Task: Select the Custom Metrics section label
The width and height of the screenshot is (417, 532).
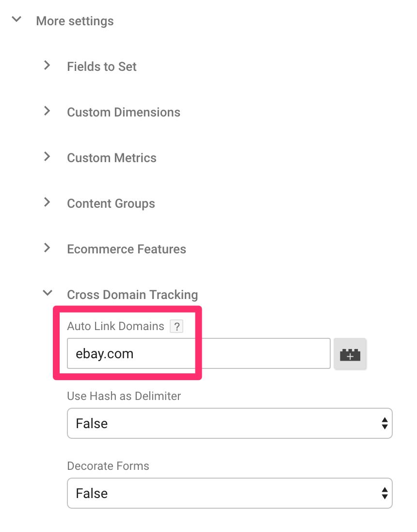Action: click(x=112, y=158)
